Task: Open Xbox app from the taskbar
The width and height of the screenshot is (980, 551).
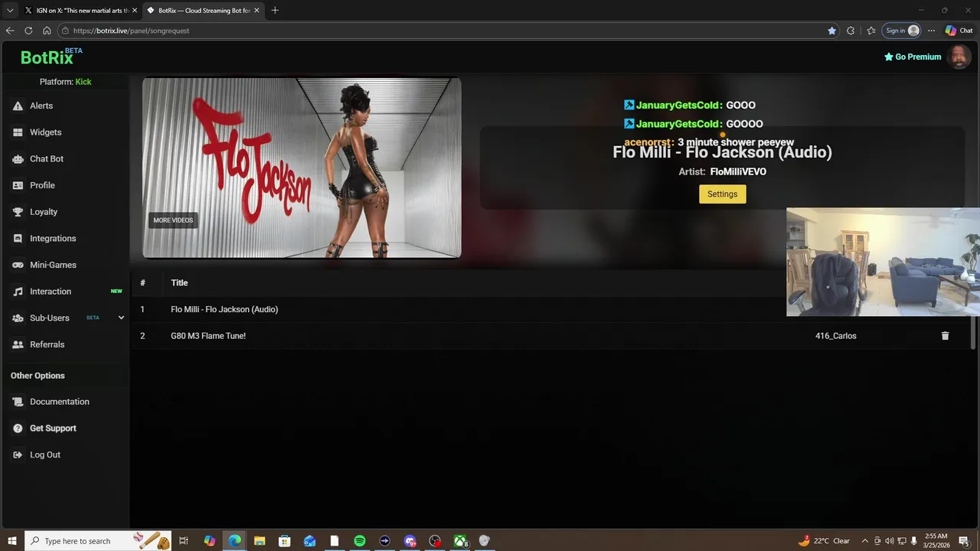Action: pos(460,541)
